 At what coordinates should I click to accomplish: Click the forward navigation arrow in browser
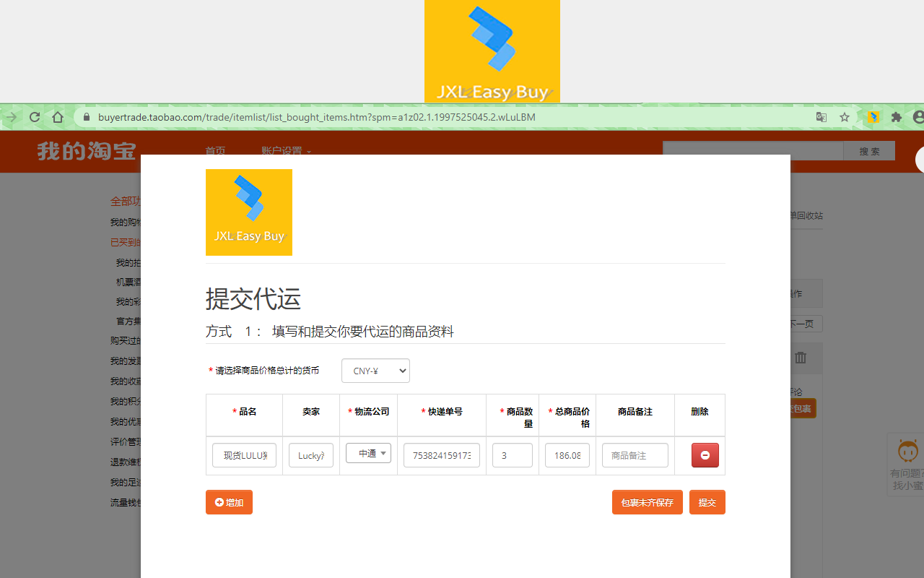click(x=12, y=117)
